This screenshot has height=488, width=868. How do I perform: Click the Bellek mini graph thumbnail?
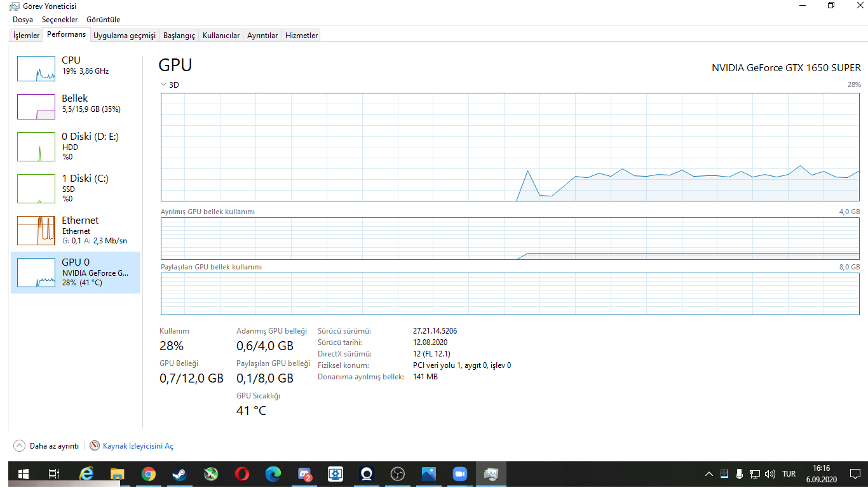(x=36, y=106)
